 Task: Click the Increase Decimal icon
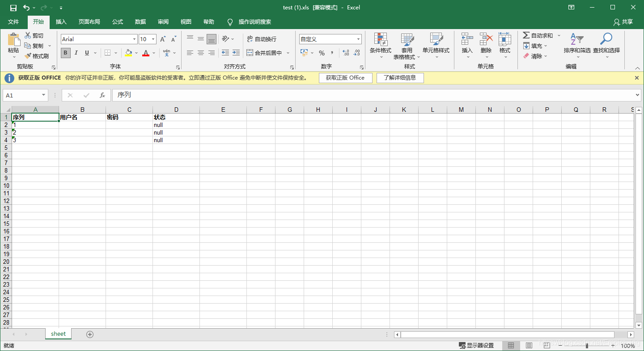tap(345, 53)
